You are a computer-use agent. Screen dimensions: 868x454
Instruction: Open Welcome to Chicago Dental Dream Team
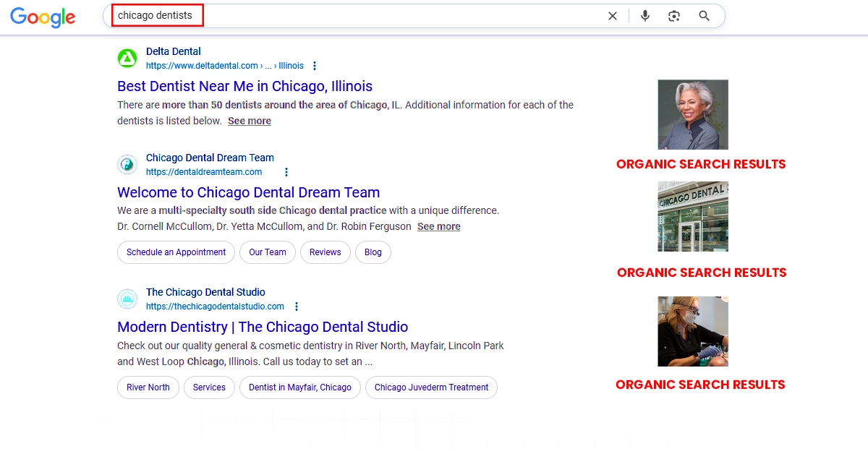click(x=248, y=192)
